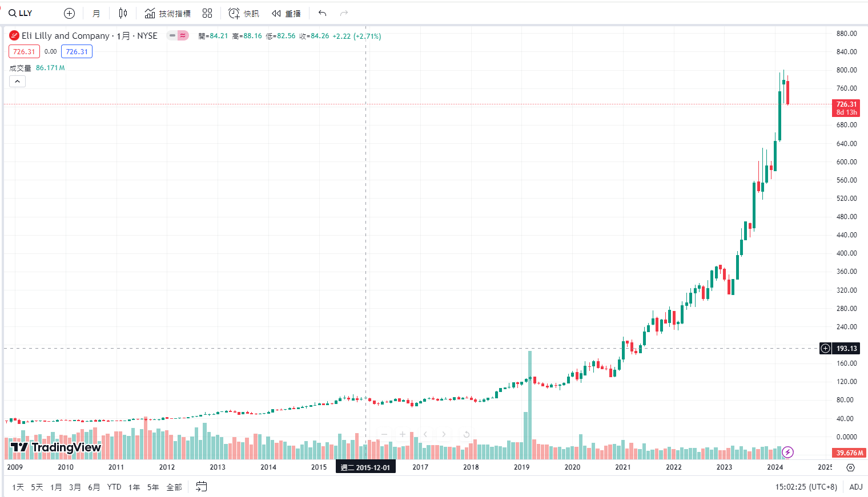Create an alert with 快訊 button
The image size is (868, 497).
244,13
